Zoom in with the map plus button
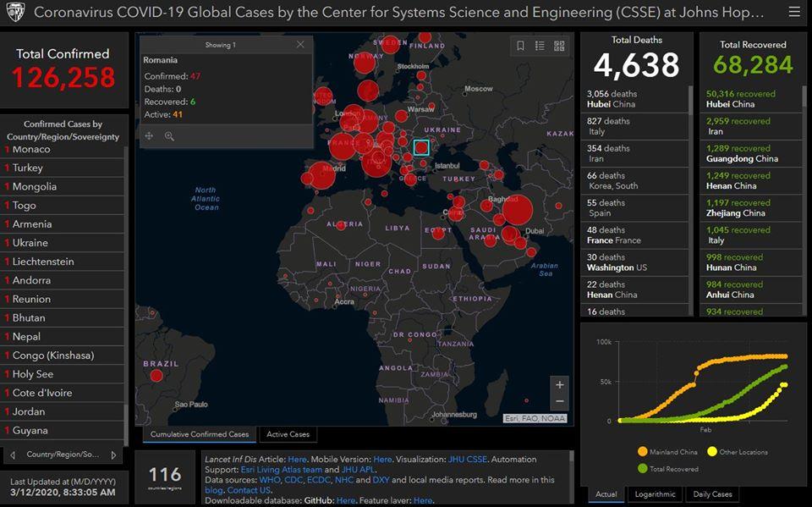Screen dimensions: 812x507 [x=559, y=385]
